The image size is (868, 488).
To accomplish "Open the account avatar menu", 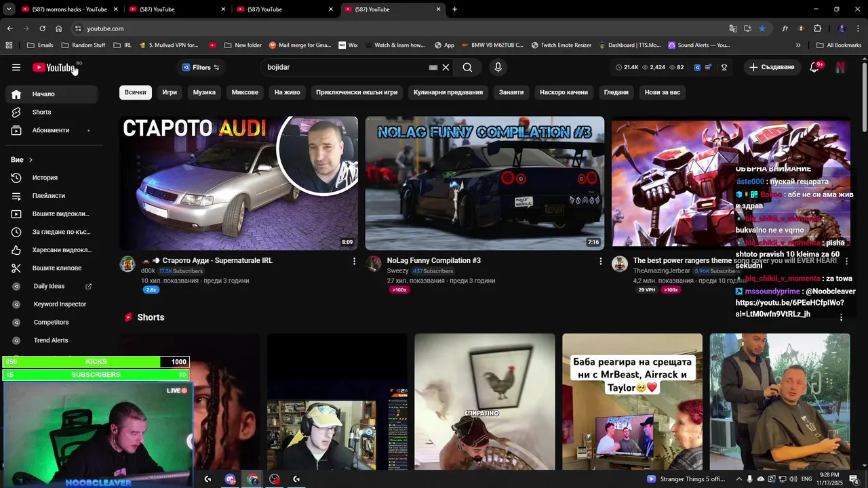I will [840, 67].
